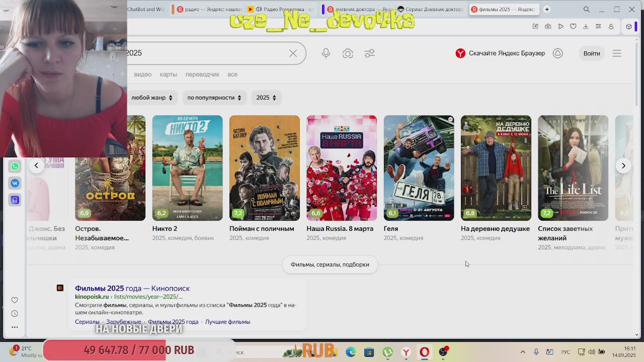Expand the 2025 year dropdown

tap(266, 98)
